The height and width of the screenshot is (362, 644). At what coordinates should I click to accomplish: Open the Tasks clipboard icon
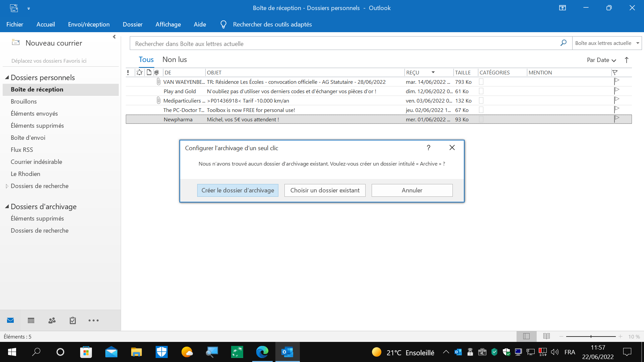click(73, 321)
